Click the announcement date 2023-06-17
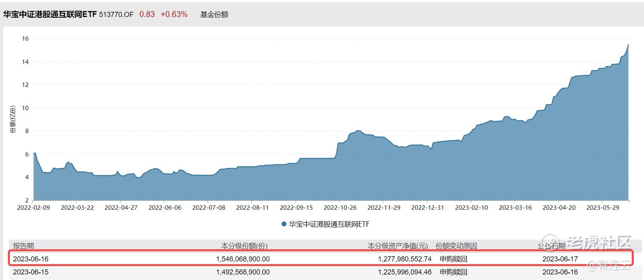The width and height of the screenshot is (644, 280). tap(560, 259)
